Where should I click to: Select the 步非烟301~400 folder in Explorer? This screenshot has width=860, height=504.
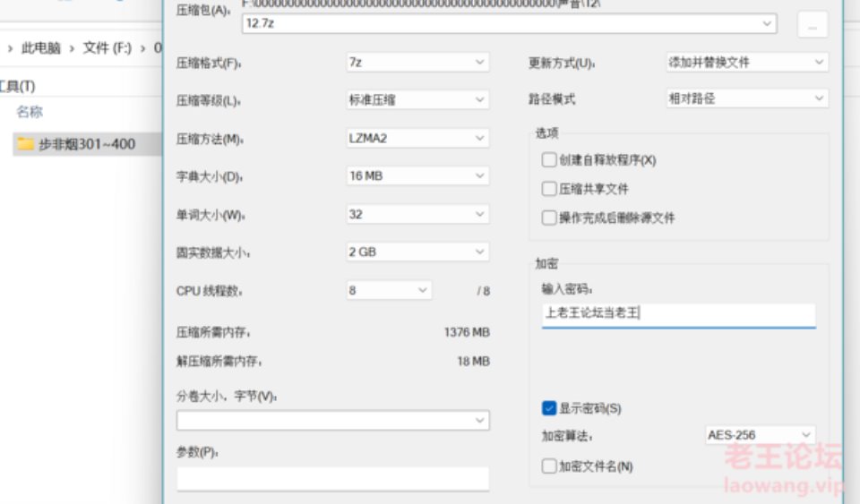[x=88, y=144]
